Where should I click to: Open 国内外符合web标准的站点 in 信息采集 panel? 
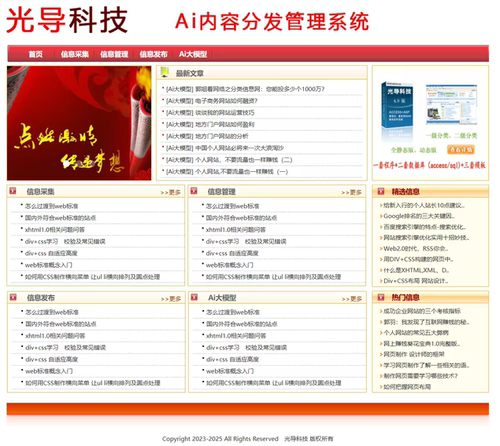60,218
